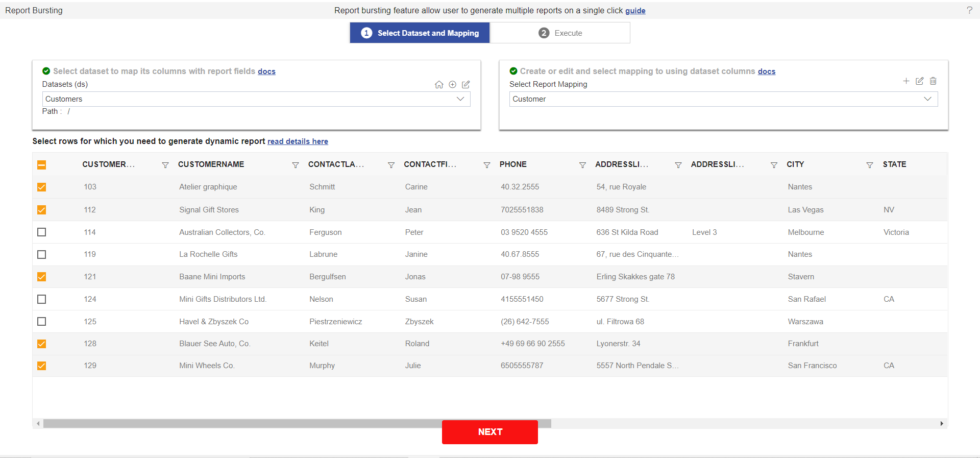Switch to Select Dataset and Mapping step
The image size is (980, 458).
pyautogui.click(x=420, y=33)
